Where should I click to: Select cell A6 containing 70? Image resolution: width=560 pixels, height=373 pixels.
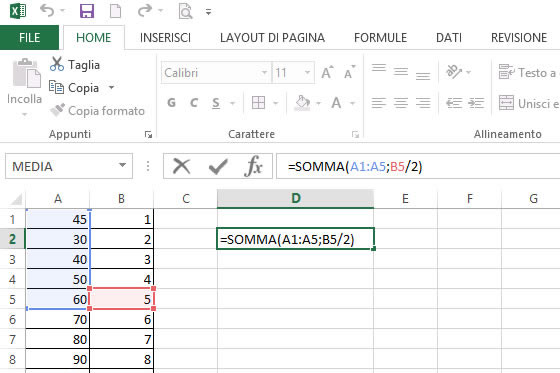click(58, 319)
